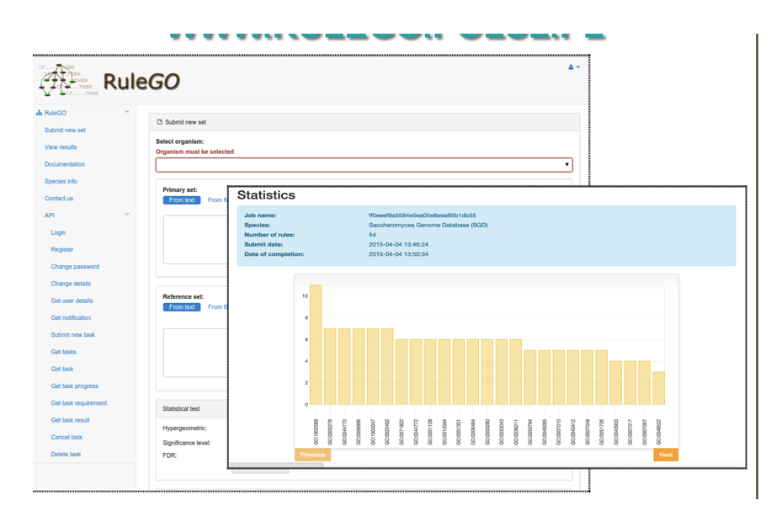Open Species info page

[x=61, y=181]
